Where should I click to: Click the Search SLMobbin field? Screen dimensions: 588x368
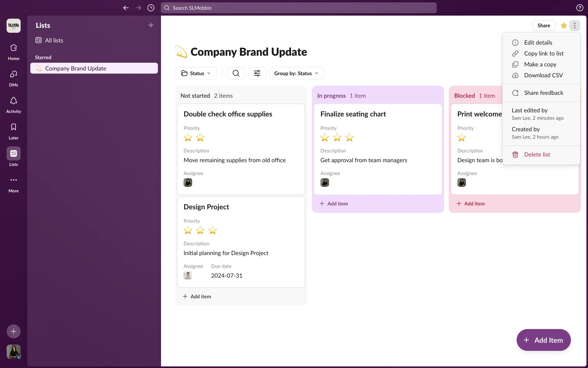(299, 8)
